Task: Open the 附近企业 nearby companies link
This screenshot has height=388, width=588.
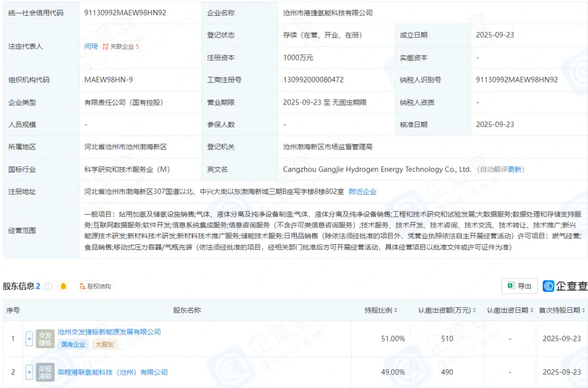Action: [363, 191]
